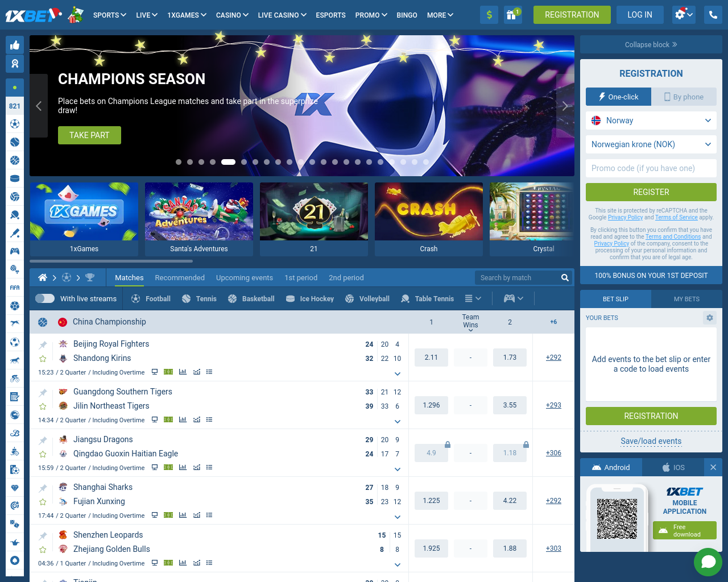Favorite the Shanghai Sharks match star
This screenshot has width=728, height=582.
click(43, 502)
